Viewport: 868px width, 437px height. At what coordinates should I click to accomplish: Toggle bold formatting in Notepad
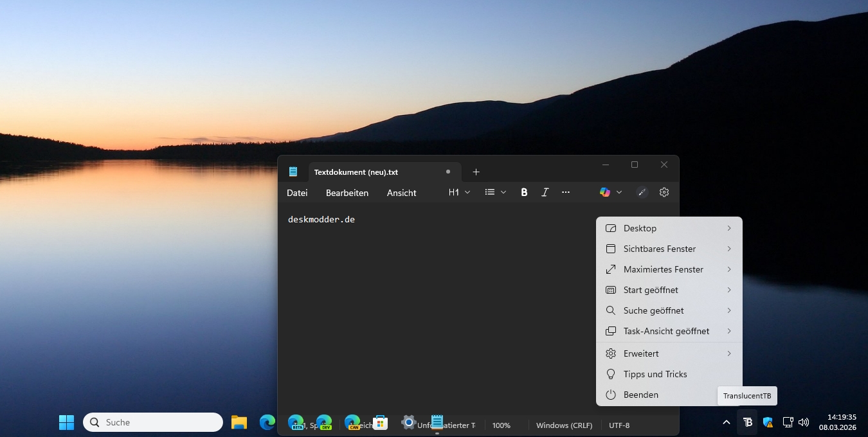[524, 192]
